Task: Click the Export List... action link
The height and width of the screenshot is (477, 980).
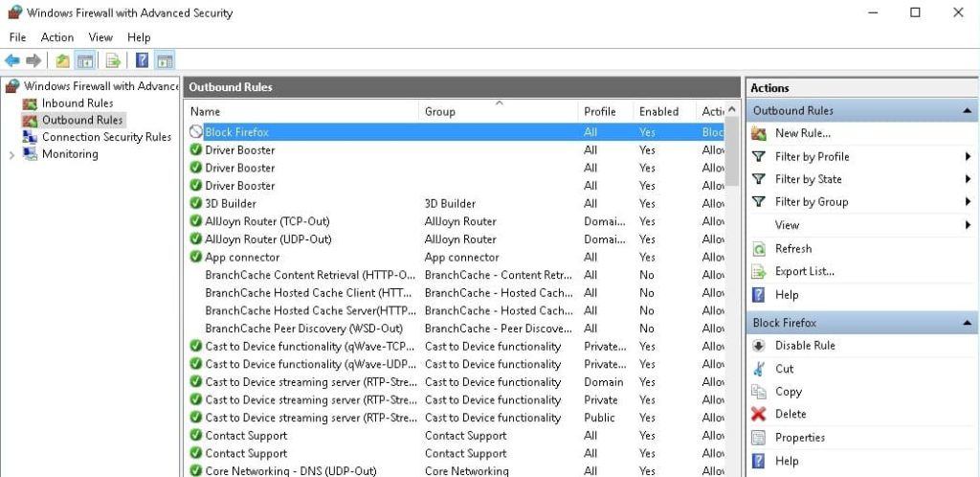Action: (x=804, y=271)
